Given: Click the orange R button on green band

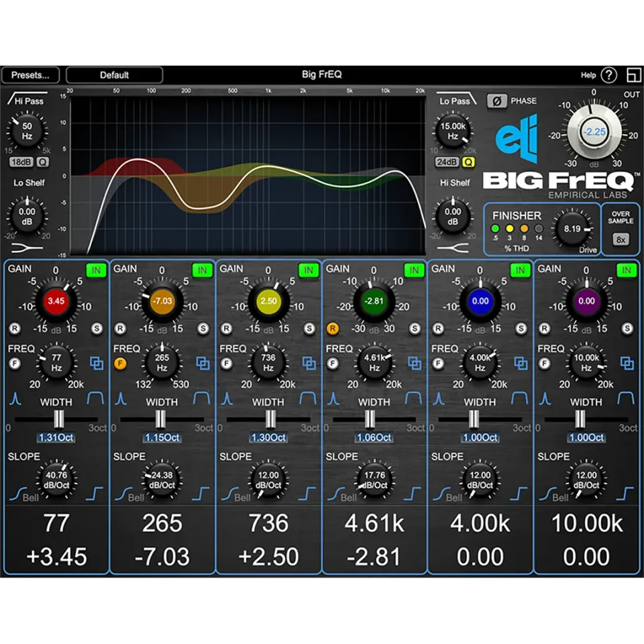Looking at the screenshot, I should 333,329.
